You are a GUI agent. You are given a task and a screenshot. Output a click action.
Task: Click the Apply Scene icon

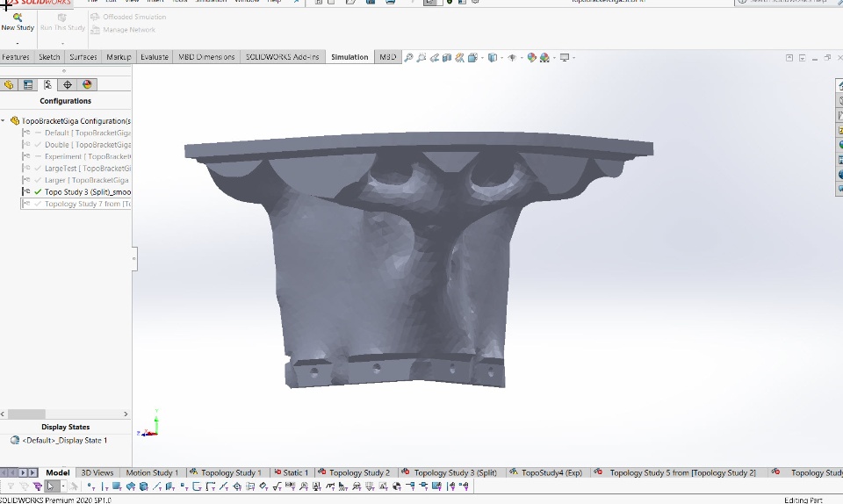pyautogui.click(x=544, y=57)
